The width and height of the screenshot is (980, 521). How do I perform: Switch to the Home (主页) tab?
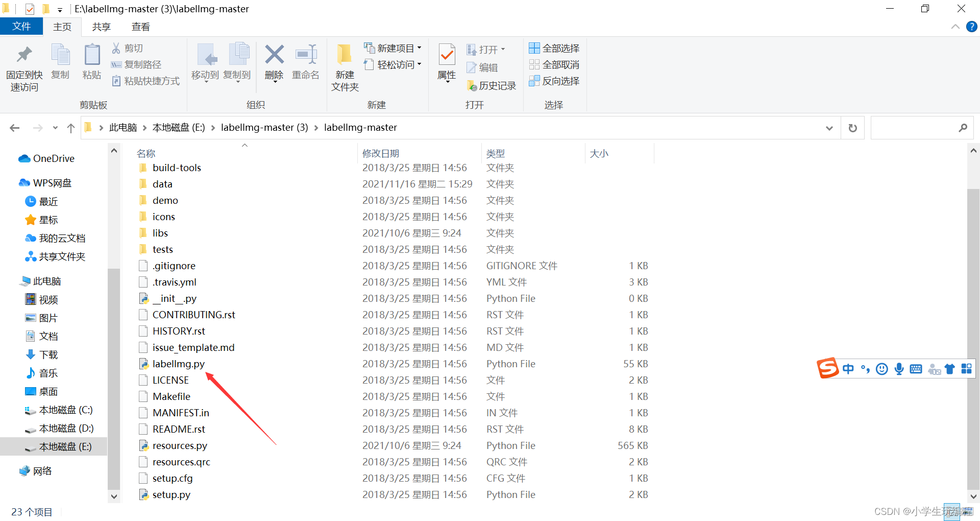point(62,27)
